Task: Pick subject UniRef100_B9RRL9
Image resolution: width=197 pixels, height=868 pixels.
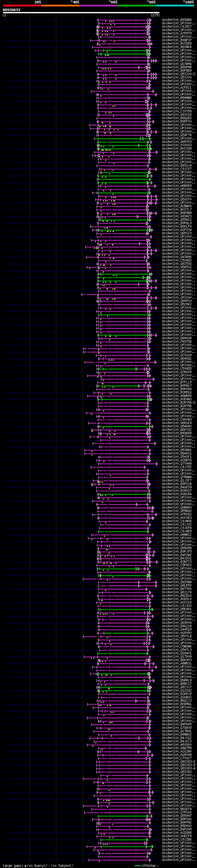Action: click(x=177, y=680)
